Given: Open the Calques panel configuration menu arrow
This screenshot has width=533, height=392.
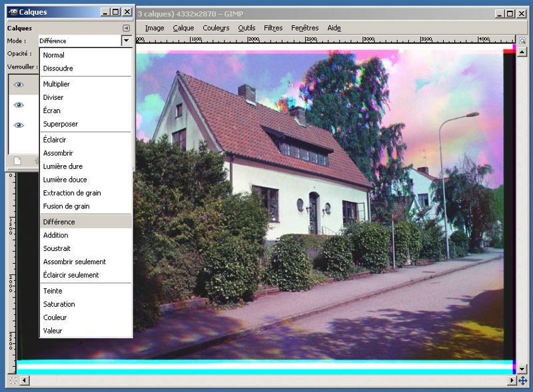Looking at the screenshot, I should 126,28.
